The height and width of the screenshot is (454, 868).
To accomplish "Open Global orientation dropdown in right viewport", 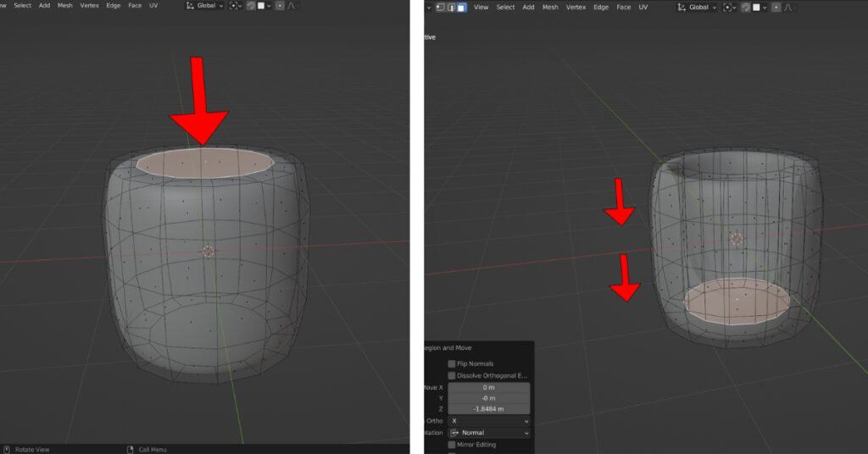I will click(x=698, y=7).
